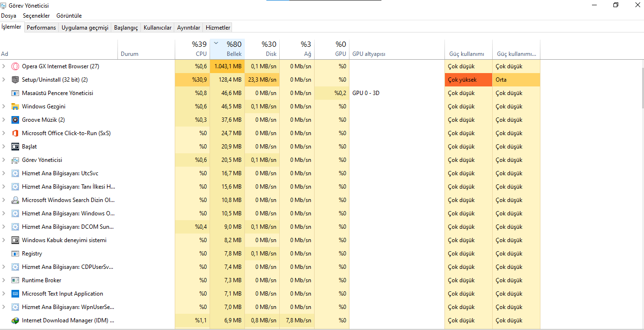Expand the Opera GX Internet Browser group
644x330 pixels.
point(4,66)
